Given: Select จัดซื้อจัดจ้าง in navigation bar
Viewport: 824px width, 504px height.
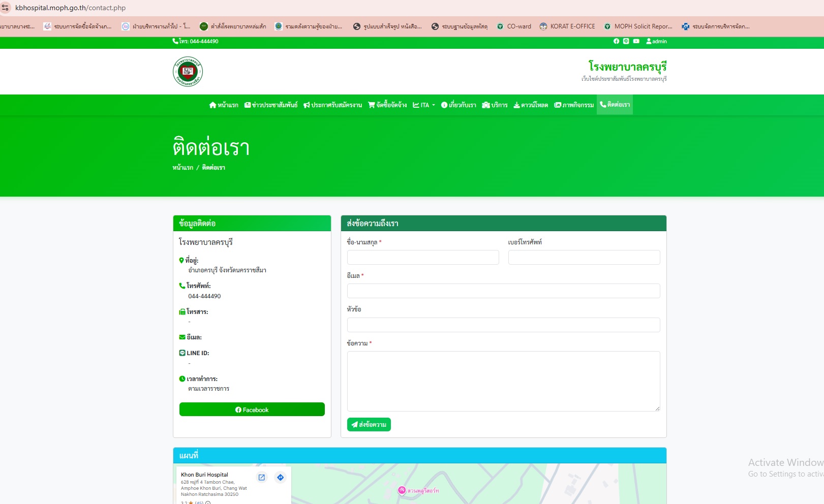Looking at the screenshot, I should (387, 105).
